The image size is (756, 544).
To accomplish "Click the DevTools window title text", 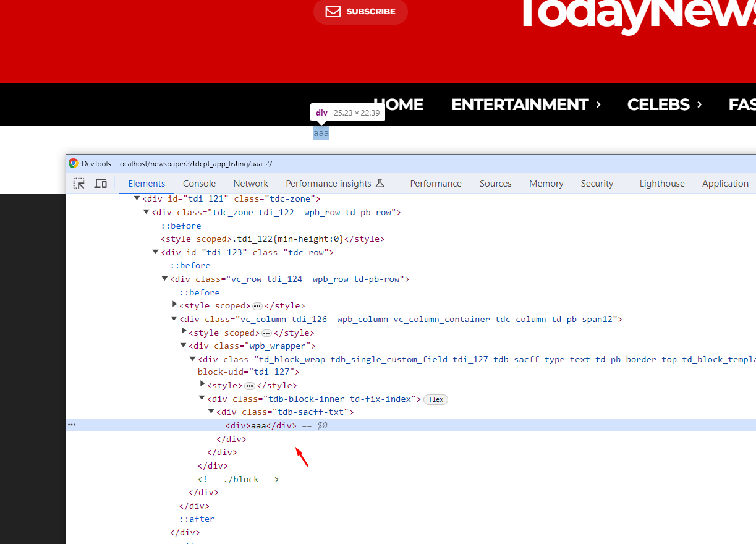I will coord(177,164).
